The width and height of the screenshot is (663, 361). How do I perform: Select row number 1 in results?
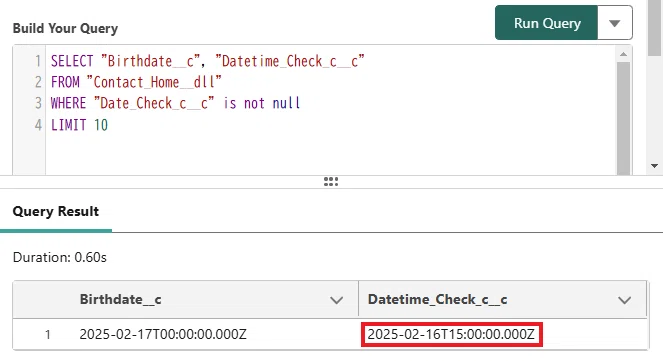[x=47, y=335]
